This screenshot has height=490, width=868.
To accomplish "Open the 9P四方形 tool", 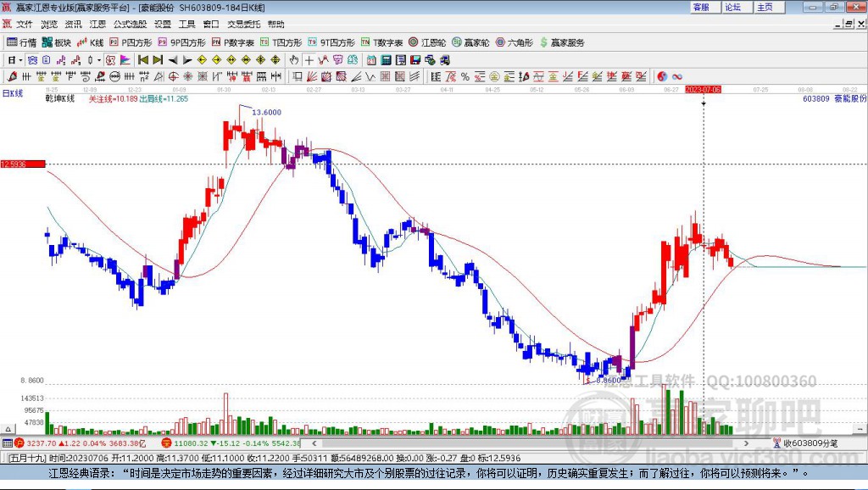I will (x=181, y=42).
